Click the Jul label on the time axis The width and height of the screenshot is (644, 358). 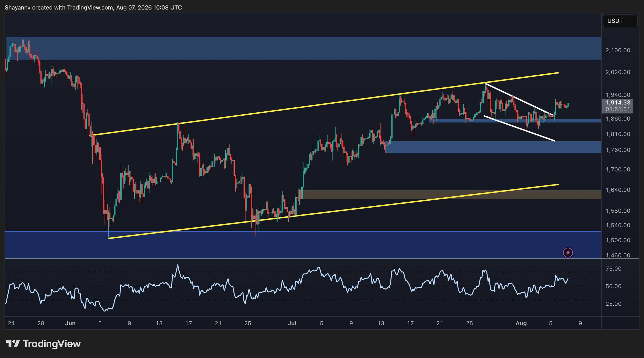coord(292,323)
